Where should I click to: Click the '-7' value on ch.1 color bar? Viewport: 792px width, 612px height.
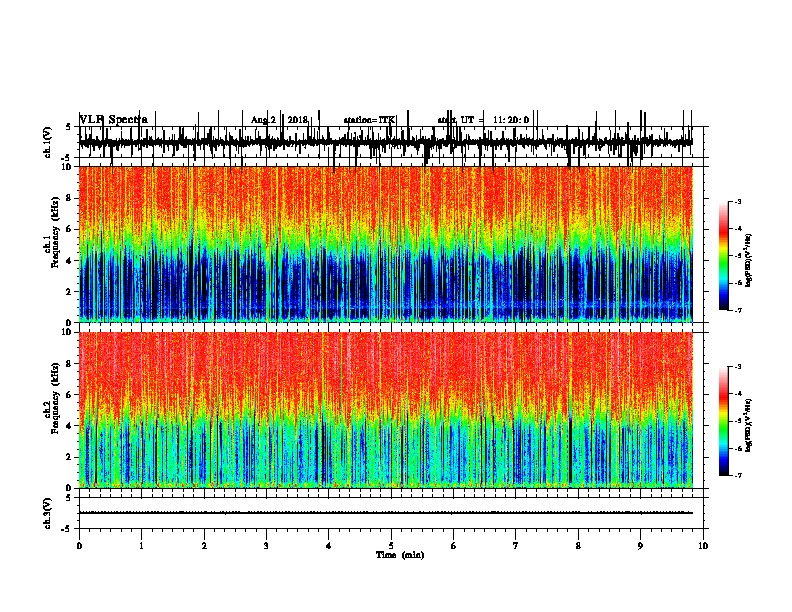[x=738, y=310]
